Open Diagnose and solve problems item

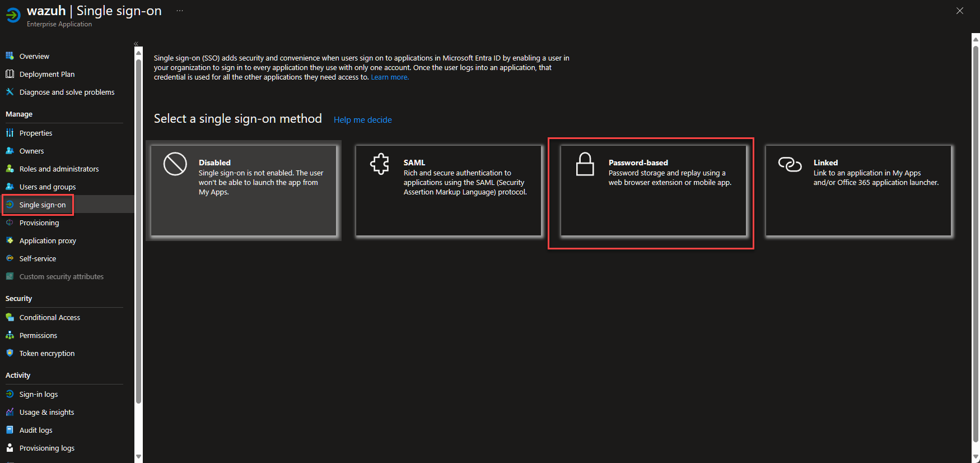[x=67, y=92]
